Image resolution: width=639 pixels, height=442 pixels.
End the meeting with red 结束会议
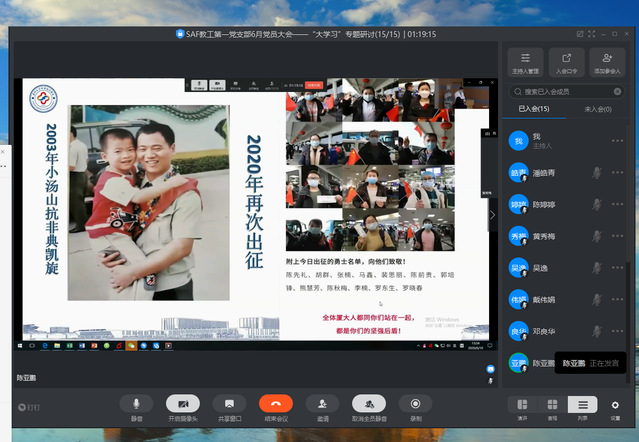coord(276,404)
